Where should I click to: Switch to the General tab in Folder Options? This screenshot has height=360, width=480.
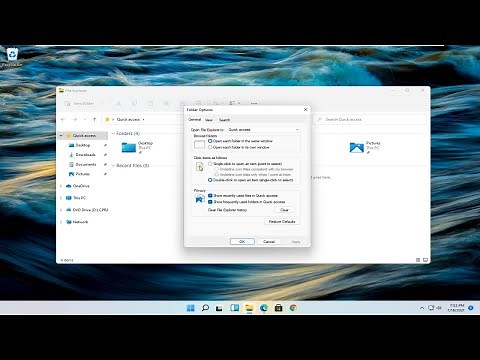[x=194, y=119]
